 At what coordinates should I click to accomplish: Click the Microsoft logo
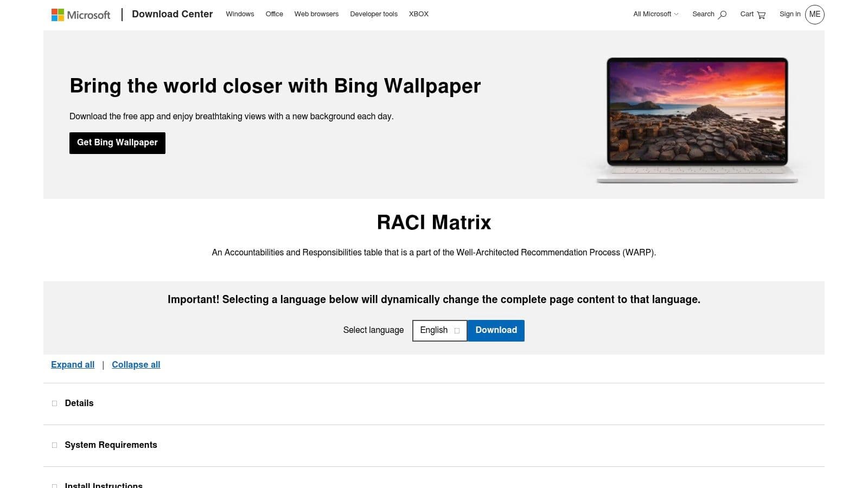point(80,15)
